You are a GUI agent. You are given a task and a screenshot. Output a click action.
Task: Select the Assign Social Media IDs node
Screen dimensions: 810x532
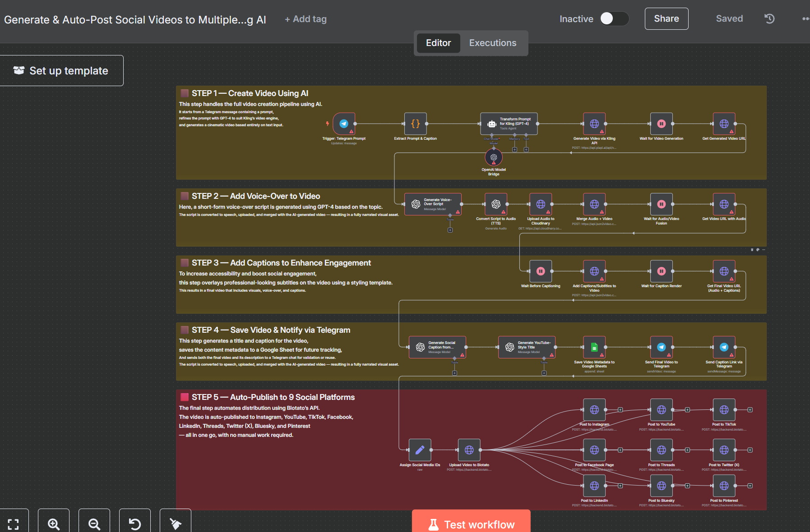420,450
